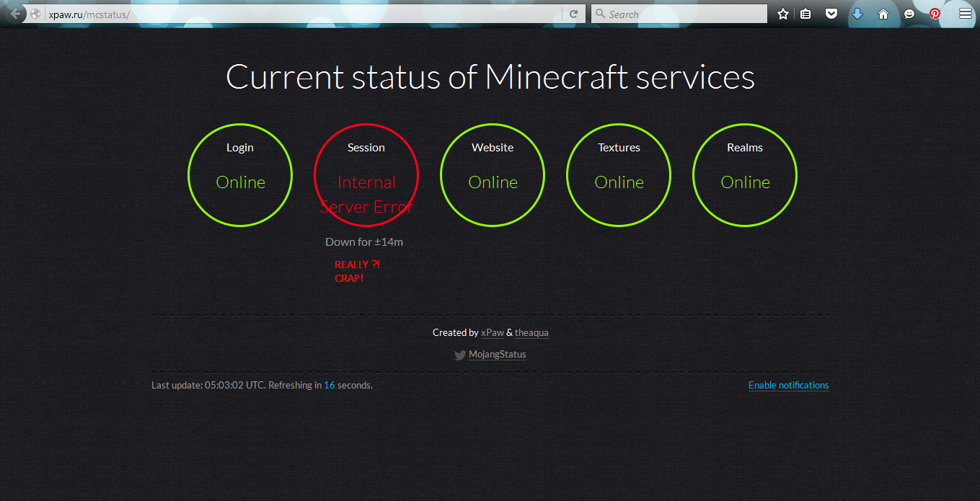The width and height of the screenshot is (980, 501).
Task: Click the 'Created by' text
Action: [x=455, y=332]
